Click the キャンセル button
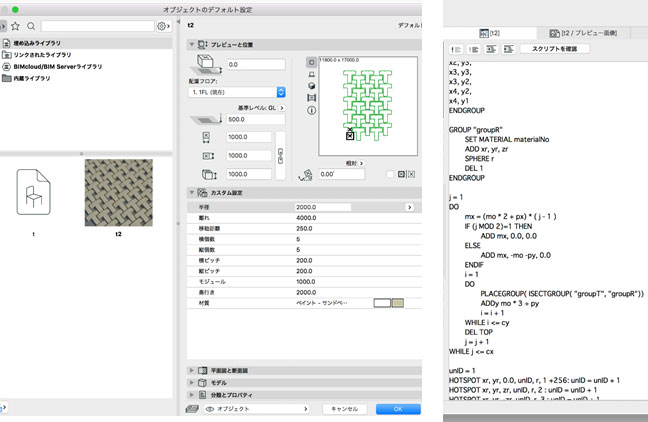Screen dimensions: 648x422 click(x=344, y=408)
